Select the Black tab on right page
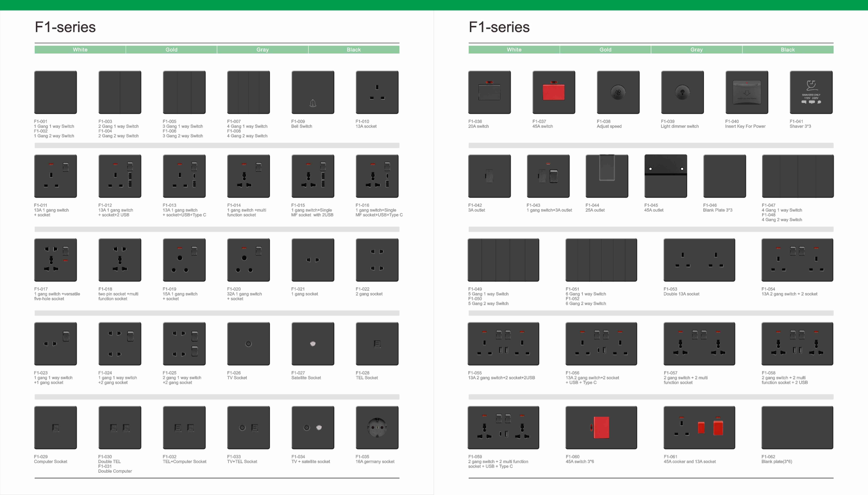 pyautogui.click(x=788, y=50)
